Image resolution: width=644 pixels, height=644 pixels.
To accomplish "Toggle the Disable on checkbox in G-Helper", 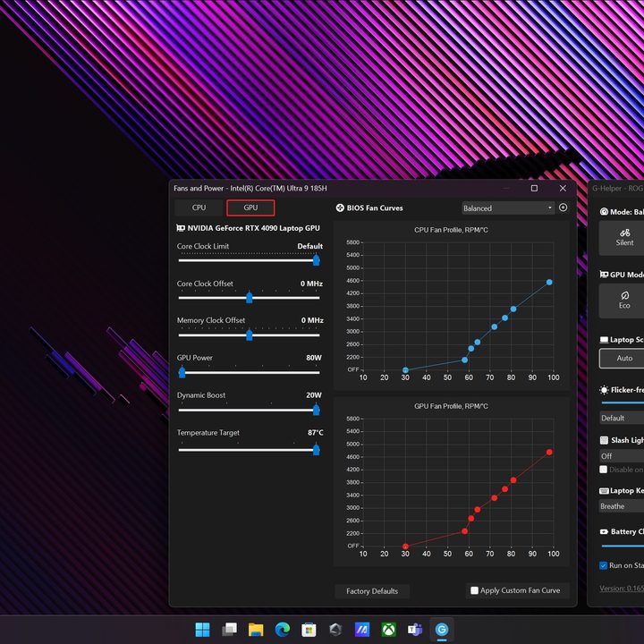I will [604, 470].
